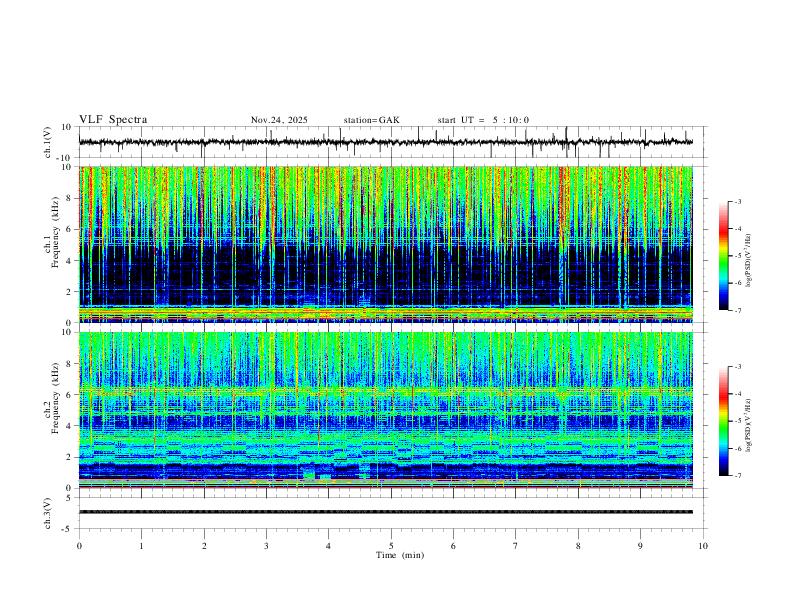The height and width of the screenshot is (612, 792).
Task: Click the 'station=GAK' label
Action: tap(371, 120)
